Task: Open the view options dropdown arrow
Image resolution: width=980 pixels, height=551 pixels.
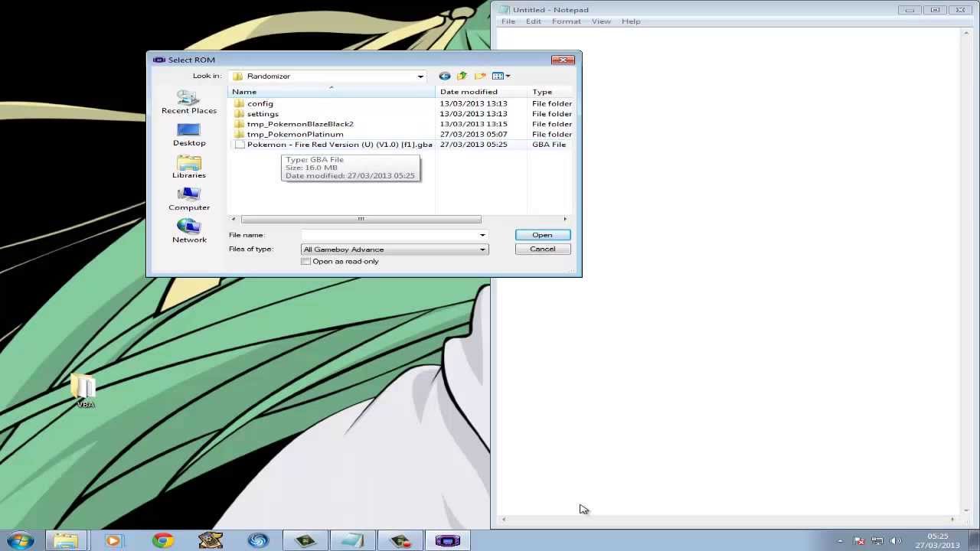Action: [508, 76]
